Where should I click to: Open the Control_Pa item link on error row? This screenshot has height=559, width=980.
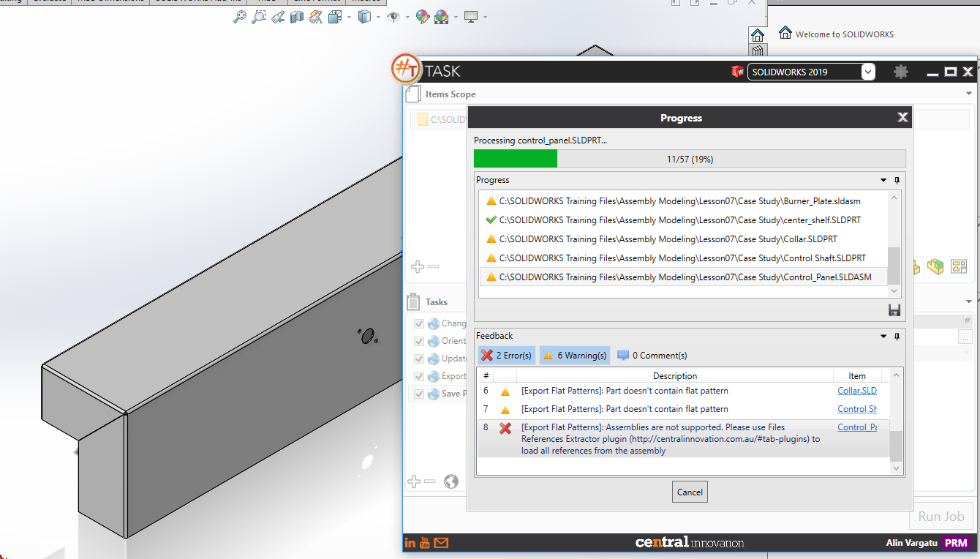click(x=857, y=427)
